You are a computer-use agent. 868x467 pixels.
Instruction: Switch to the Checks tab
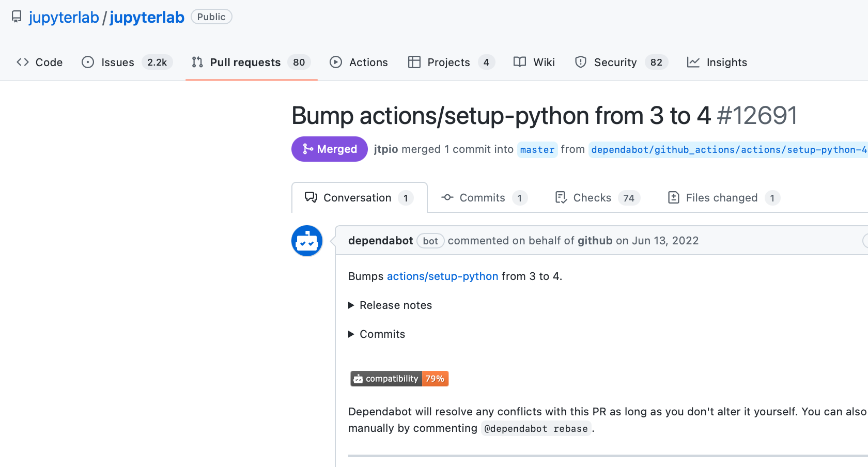tap(598, 197)
